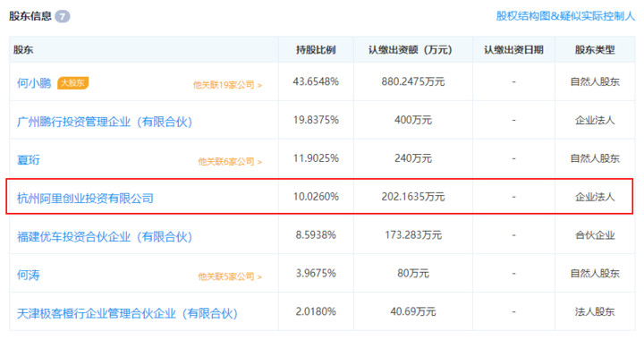Expand 他关联5家公司 for 何涛
This screenshot has width=644, height=340.
tap(230, 276)
